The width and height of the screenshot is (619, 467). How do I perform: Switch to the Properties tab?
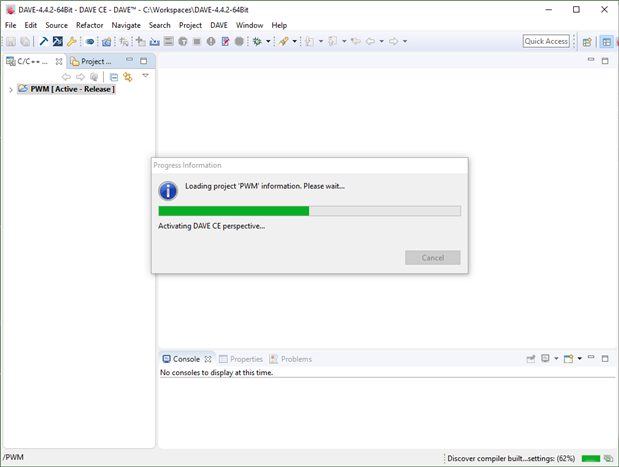[241, 359]
